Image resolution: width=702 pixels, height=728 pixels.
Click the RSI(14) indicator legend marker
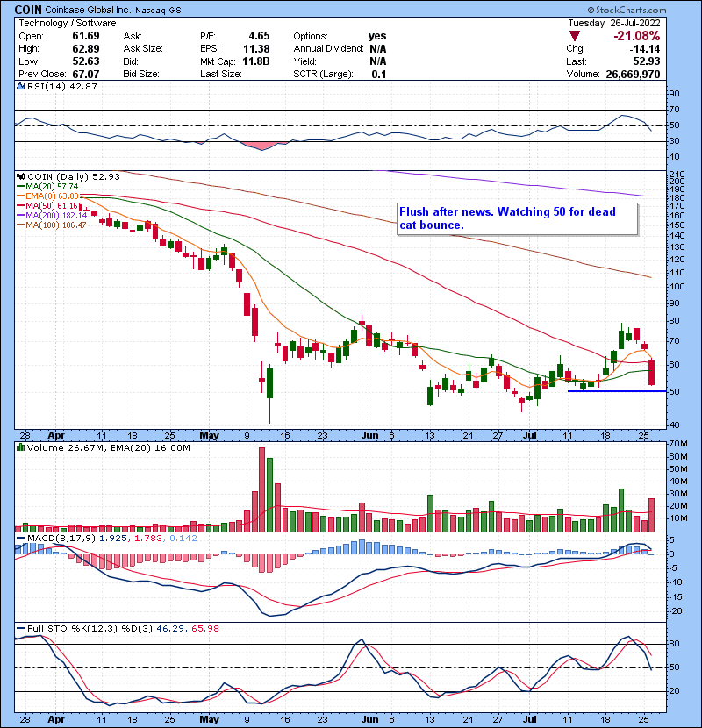pyautogui.click(x=20, y=86)
